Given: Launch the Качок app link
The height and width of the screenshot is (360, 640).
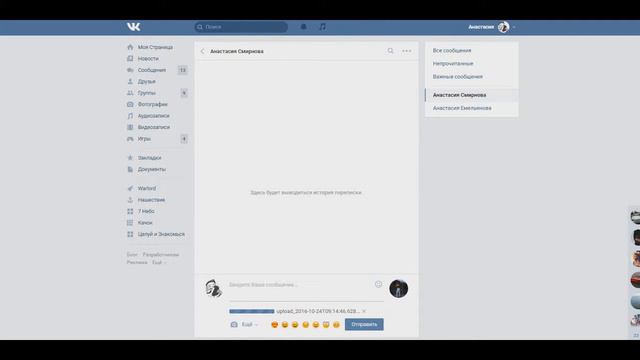Looking at the screenshot, I should 145,223.
